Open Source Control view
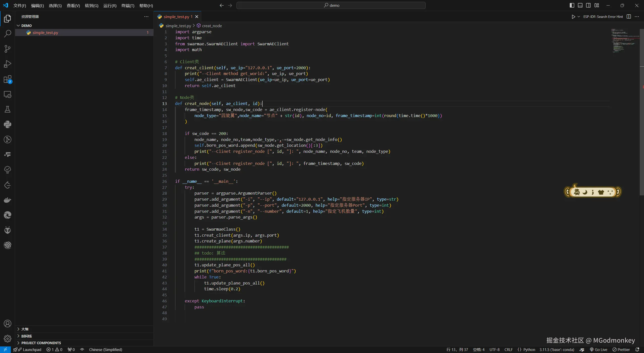 8,49
